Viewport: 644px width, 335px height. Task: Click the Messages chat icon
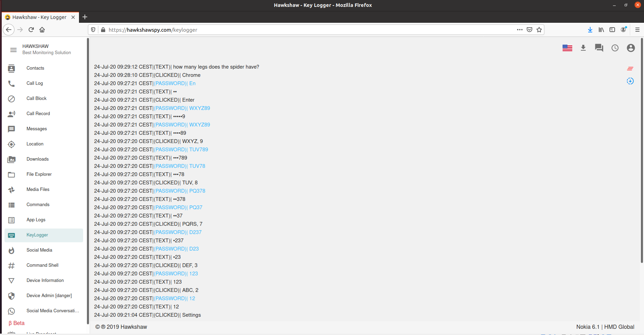point(11,129)
